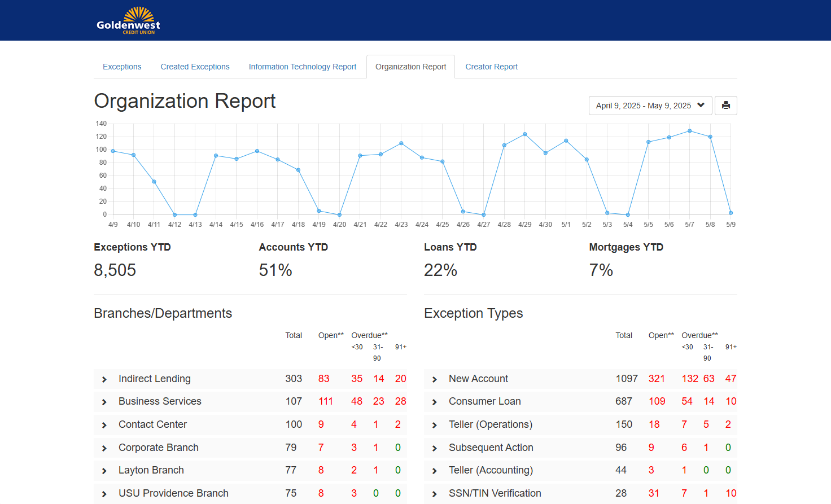The height and width of the screenshot is (504, 831).
Task: Expand the Contact Center department row
Action: [104, 425]
